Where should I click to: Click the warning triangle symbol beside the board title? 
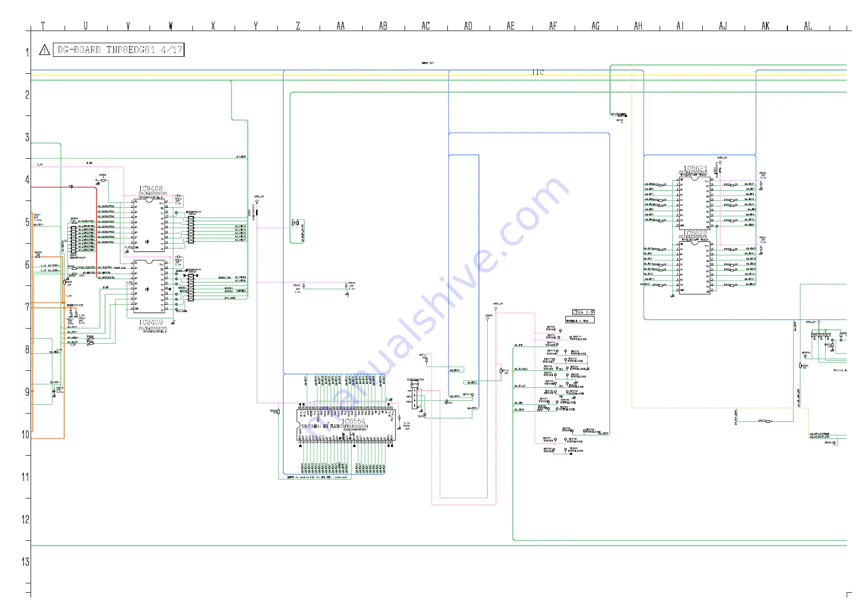pos(44,50)
